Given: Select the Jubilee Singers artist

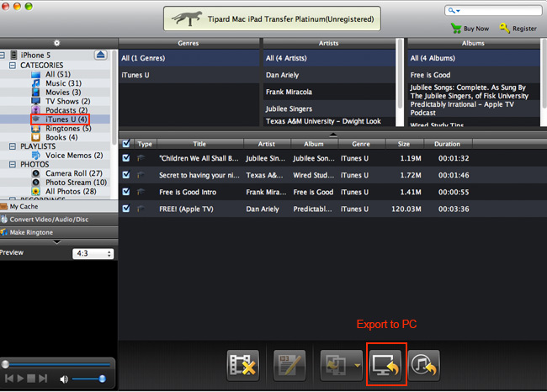Looking at the screenshot, I should [x=329, y=109].
